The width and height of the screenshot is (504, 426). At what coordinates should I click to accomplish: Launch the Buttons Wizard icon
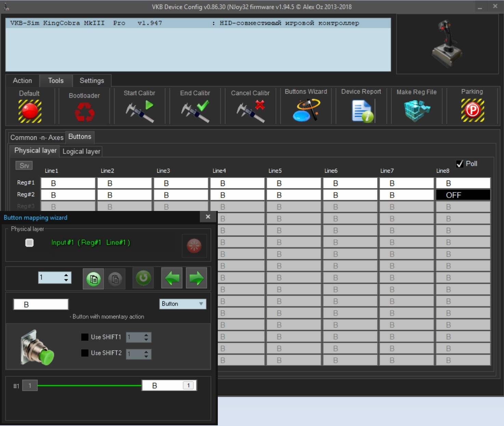coord(306,110)
